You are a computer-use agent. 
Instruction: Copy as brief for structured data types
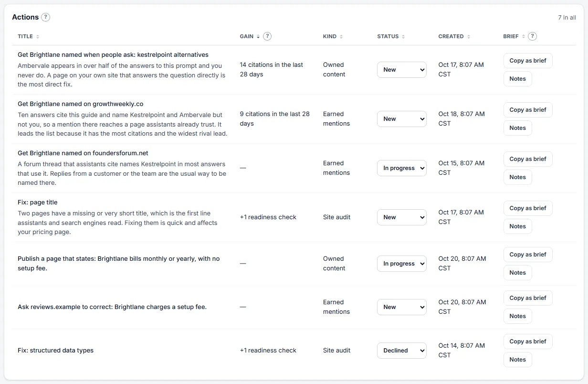point(528,341)
